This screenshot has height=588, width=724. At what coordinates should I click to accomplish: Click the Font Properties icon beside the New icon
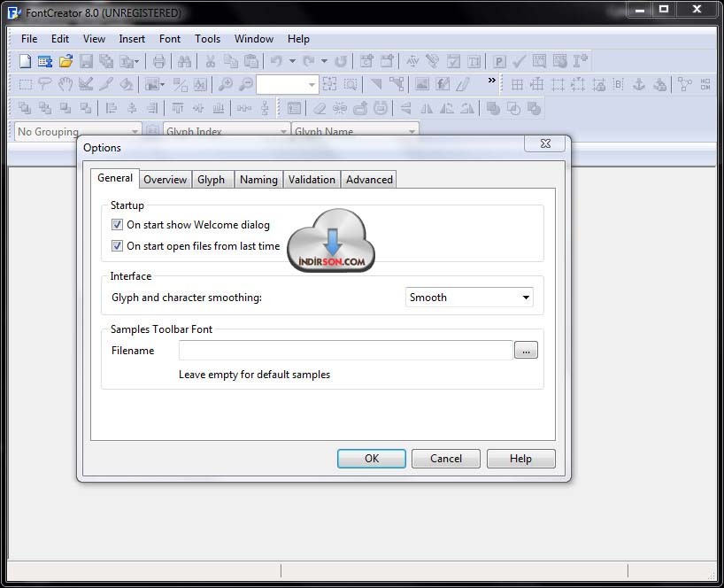45,60
